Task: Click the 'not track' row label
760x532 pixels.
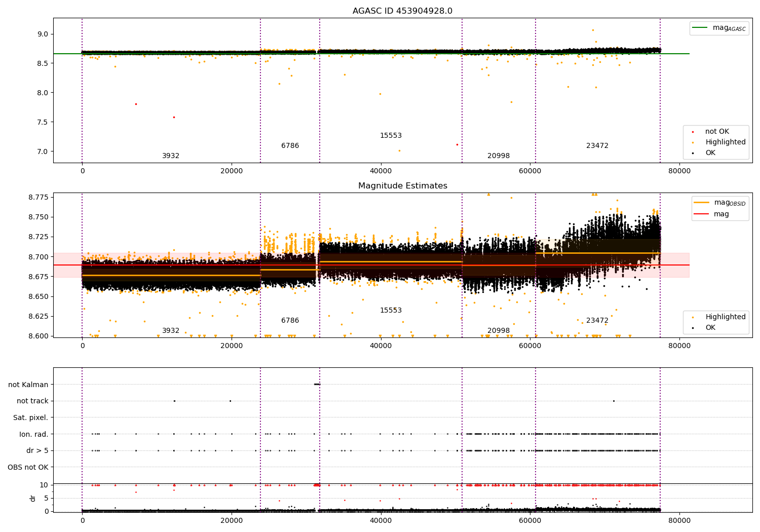Action: coord(32,401)
